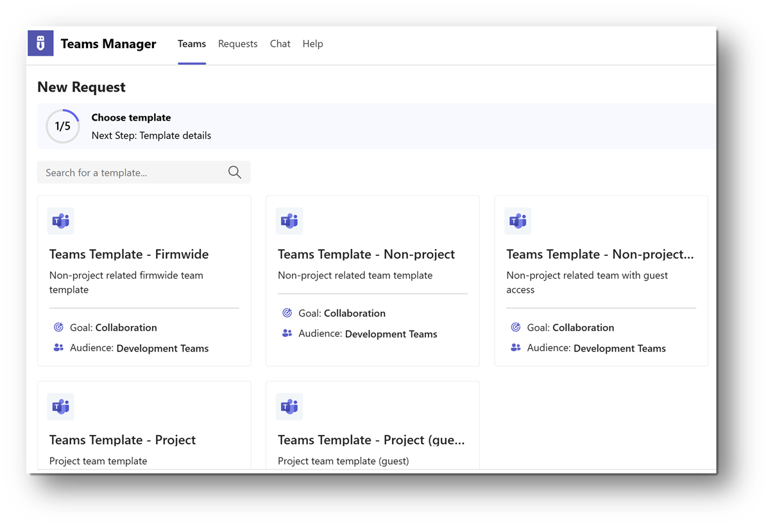This screenshot has height=532, width=775.
Task: Click the Teams icon on the Project (guest) card
Action: click(x=289, y=406)
